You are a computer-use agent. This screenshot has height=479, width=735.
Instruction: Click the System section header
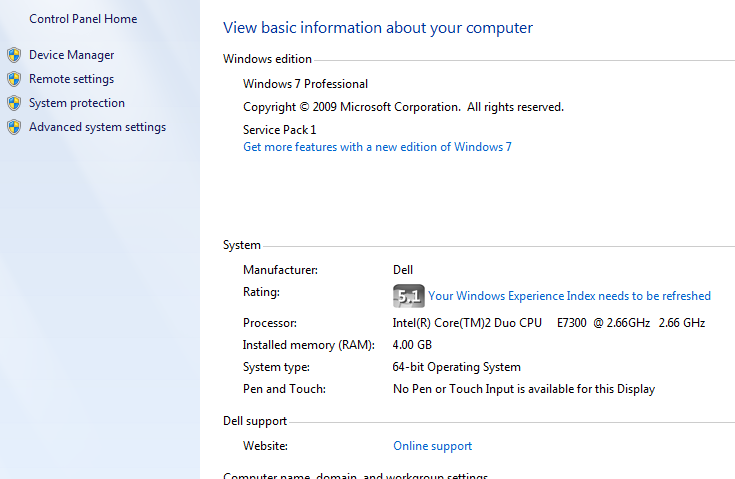pos(241,245)
